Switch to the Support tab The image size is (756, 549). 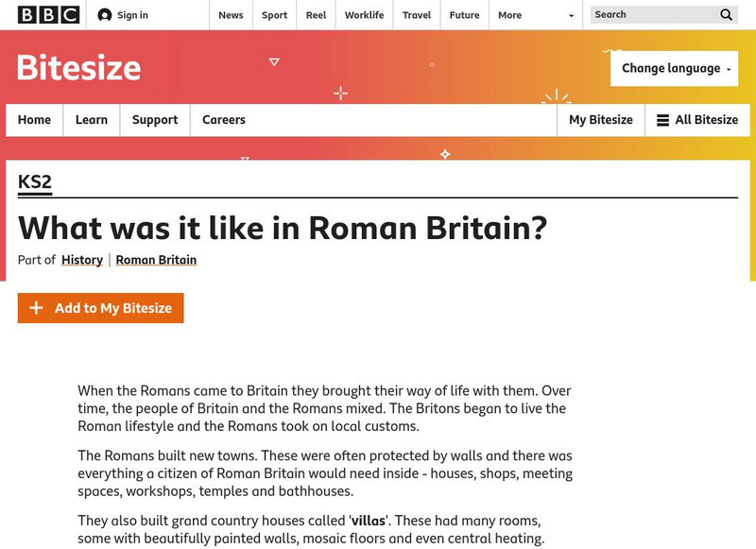click(154, 120)
